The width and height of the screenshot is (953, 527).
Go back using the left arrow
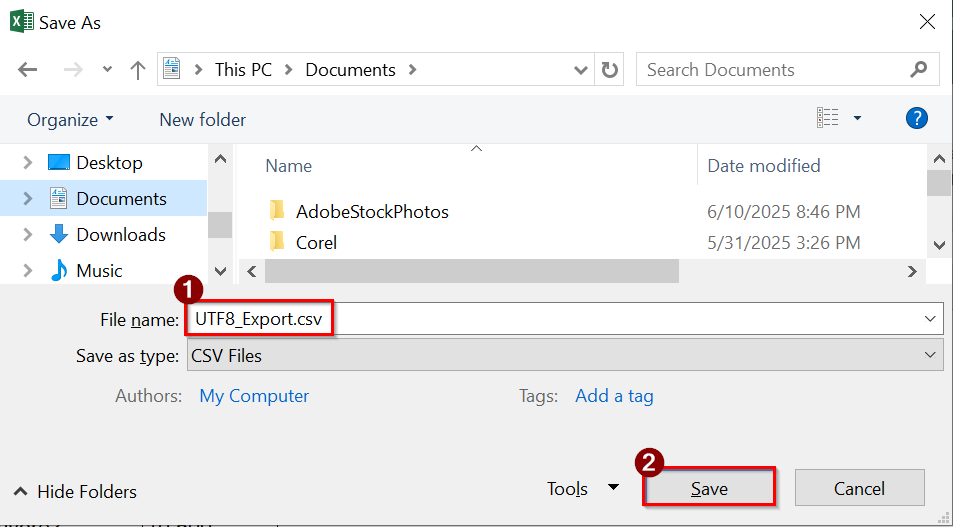[x=27, y=70]
